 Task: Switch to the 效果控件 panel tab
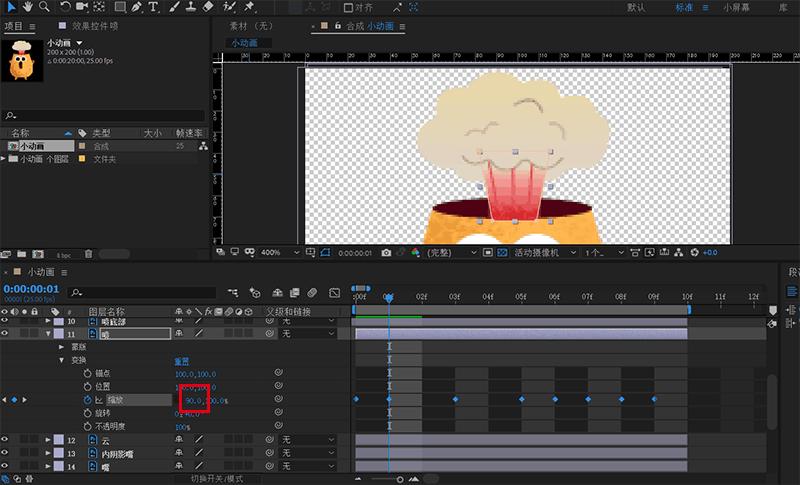click(x=95, y=26)
